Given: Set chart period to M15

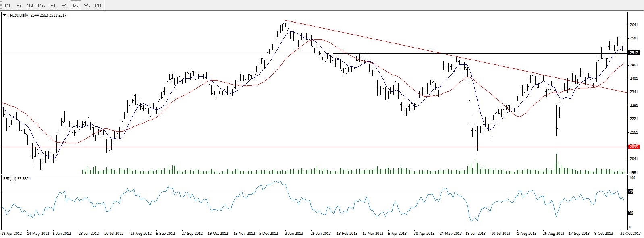Looking at the screenshot, I should point(30,5).
